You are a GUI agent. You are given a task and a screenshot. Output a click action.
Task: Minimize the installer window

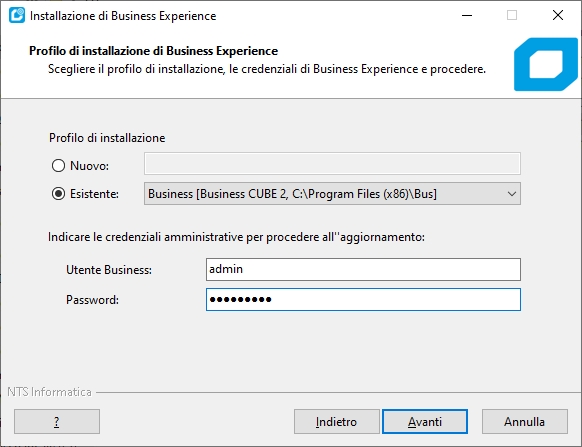[467, 15]
